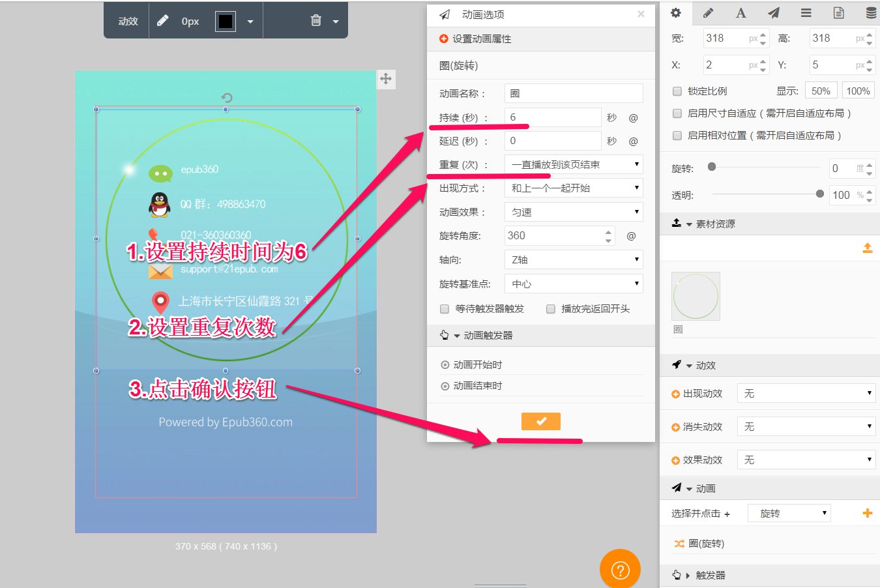Viewport: 880px width, 588px height.
Task: Switch to the A text tab
Action: pos(741,12)
